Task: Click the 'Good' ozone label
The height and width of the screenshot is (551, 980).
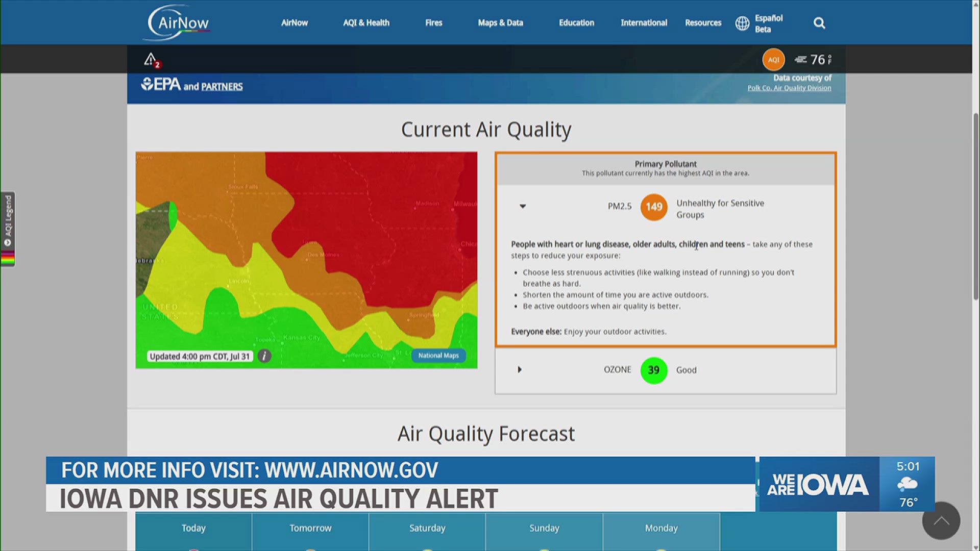Action: [x=686, y=370]
